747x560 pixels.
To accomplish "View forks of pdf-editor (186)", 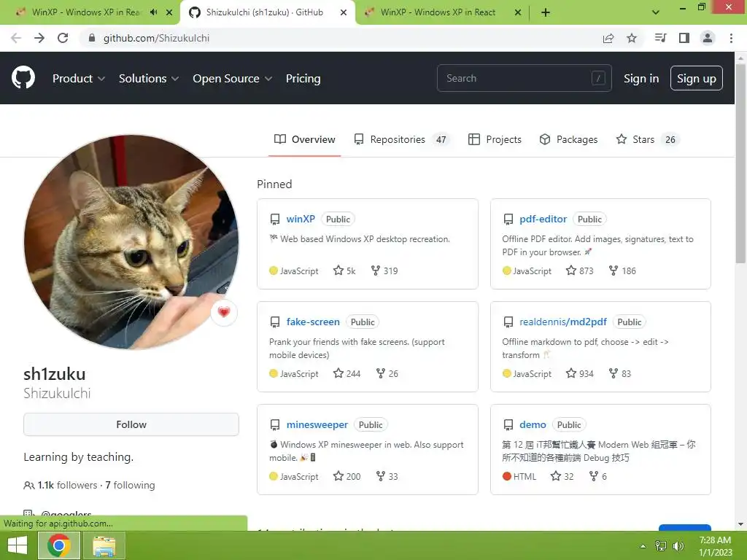I will tap(622, 271).
